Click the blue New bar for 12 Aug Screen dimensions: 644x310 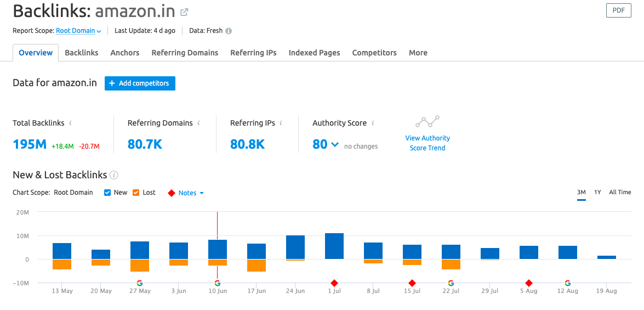click(x=568, y=252)
